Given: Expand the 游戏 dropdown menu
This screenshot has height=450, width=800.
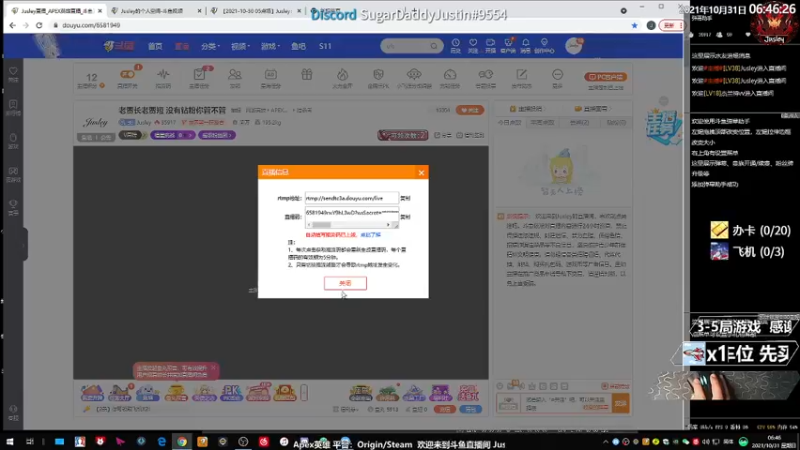Looking at the screenshot, I should 270,46.
